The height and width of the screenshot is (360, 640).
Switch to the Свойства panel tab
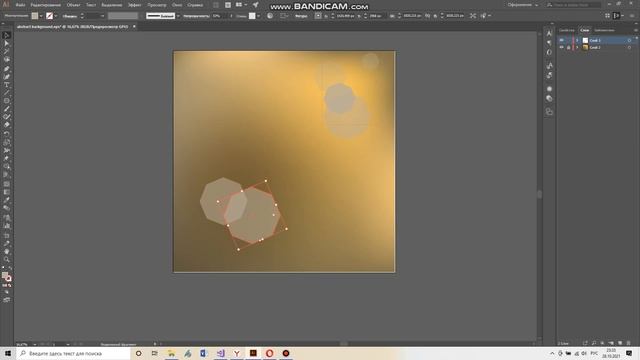pos(567,30)
